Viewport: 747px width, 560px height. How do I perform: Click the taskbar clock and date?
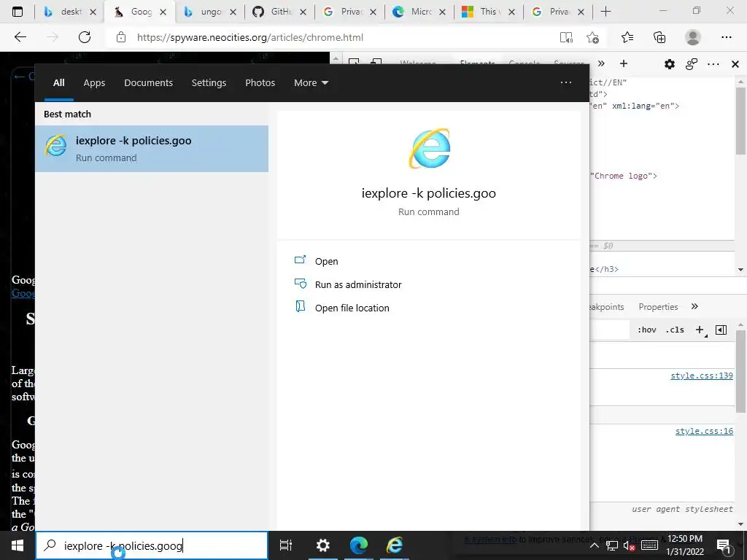coord(684,545)
